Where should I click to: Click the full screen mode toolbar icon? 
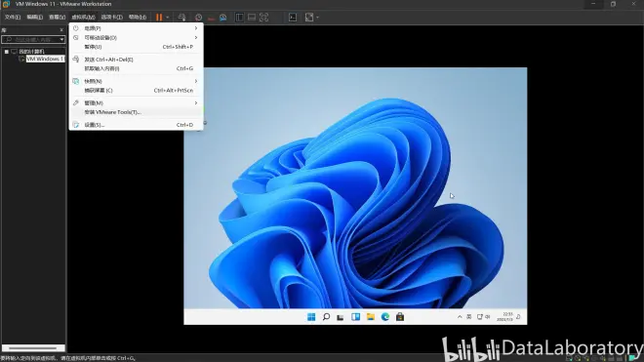[x=263, y=18]
